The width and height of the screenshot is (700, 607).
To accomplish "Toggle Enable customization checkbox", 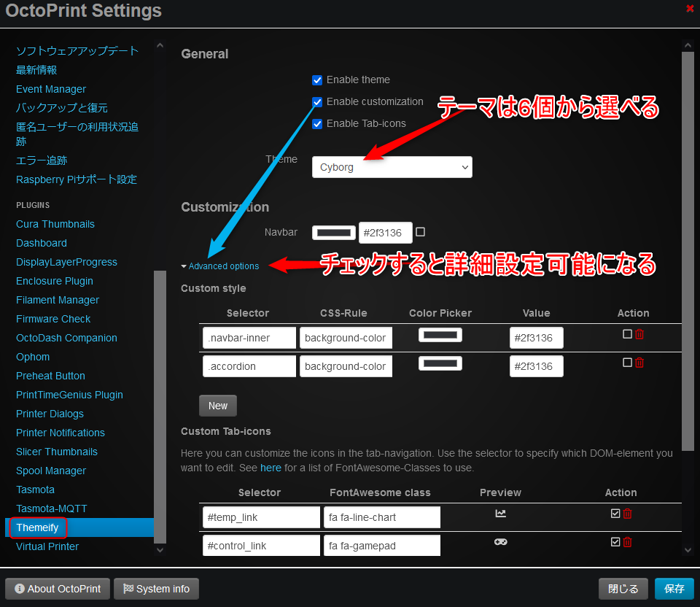I will pyautogui.click(x=317, y=102).
